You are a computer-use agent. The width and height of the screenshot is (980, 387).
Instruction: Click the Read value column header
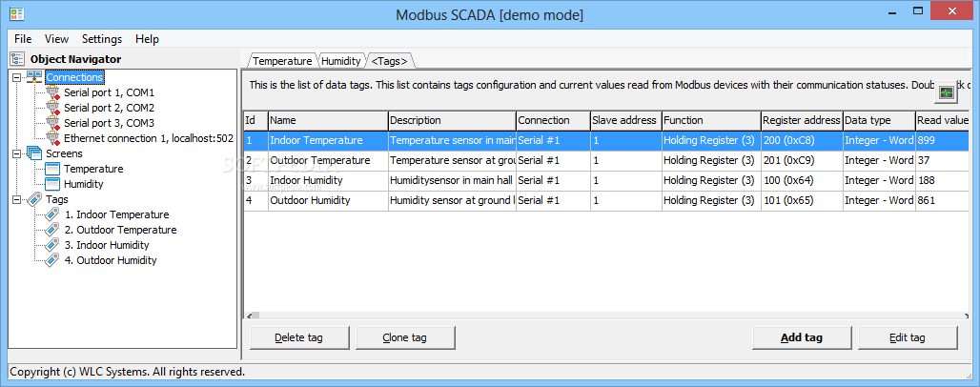point(942,120)
